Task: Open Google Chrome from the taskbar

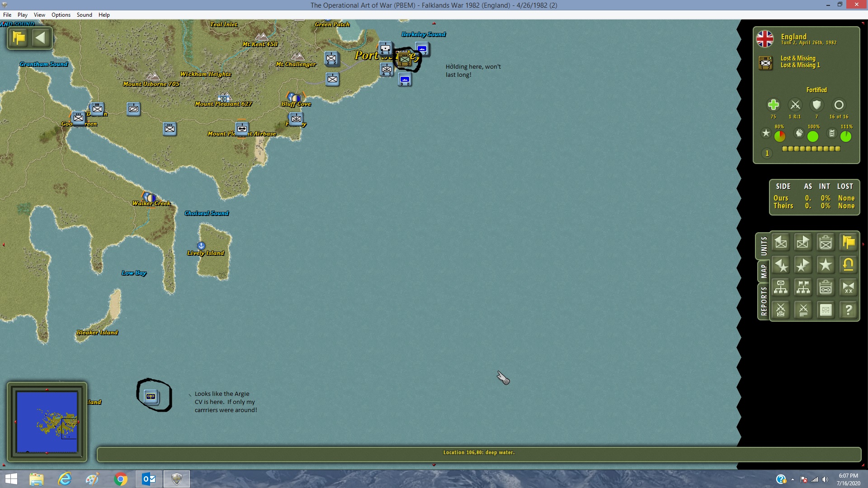Action: pos(121,479)
